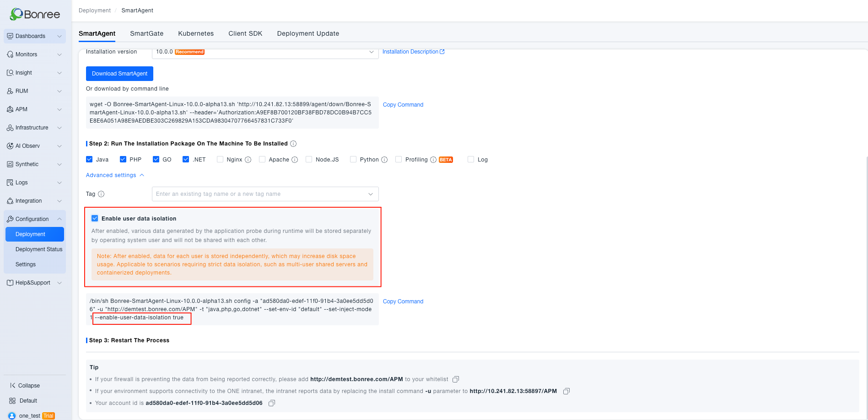This screenshot has height=420, width=868.
Task: Click the Default workspace grid icon
Action: [x=12, y=401]
